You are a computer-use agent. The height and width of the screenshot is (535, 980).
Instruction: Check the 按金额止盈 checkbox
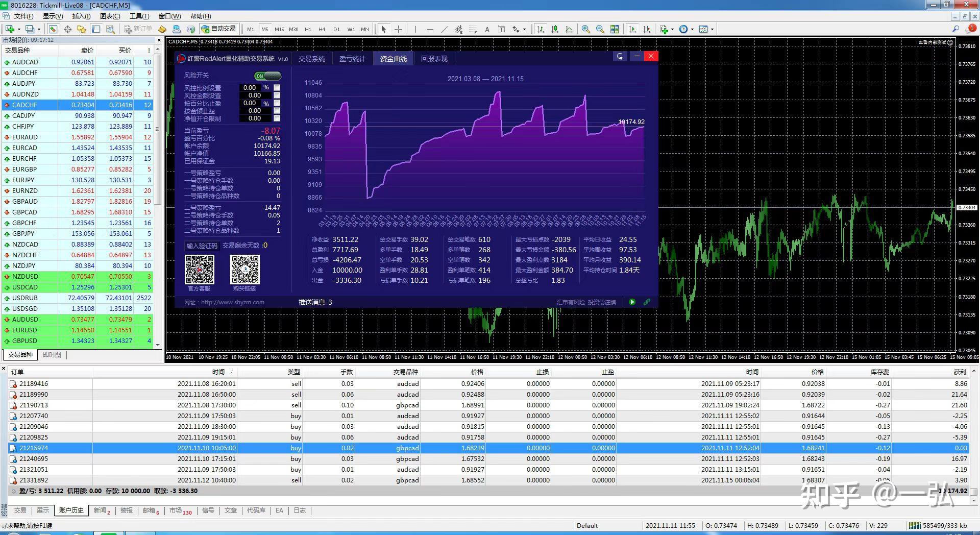coord(277,111)
